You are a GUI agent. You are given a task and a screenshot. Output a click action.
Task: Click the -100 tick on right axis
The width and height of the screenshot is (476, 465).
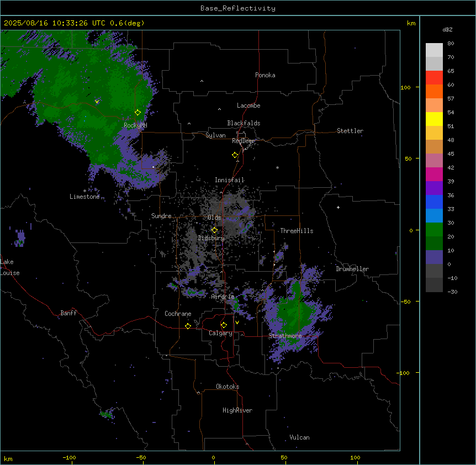tap(404, 373)
